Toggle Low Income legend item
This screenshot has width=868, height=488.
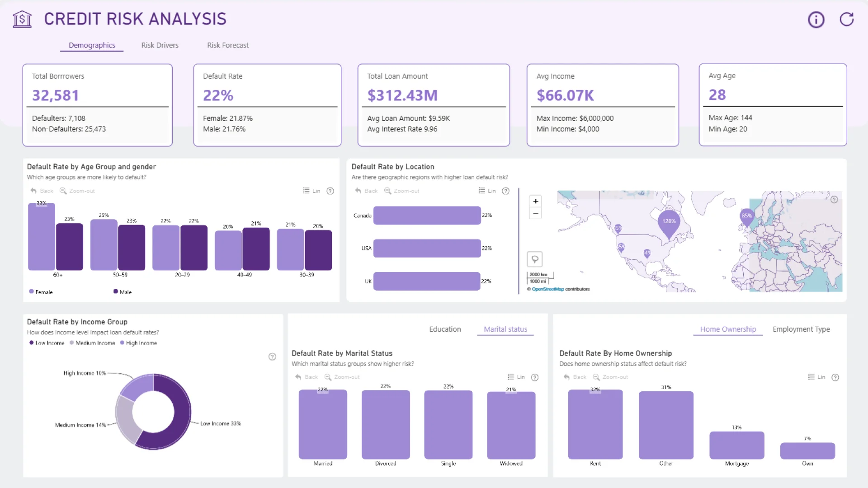coord(47,343)
